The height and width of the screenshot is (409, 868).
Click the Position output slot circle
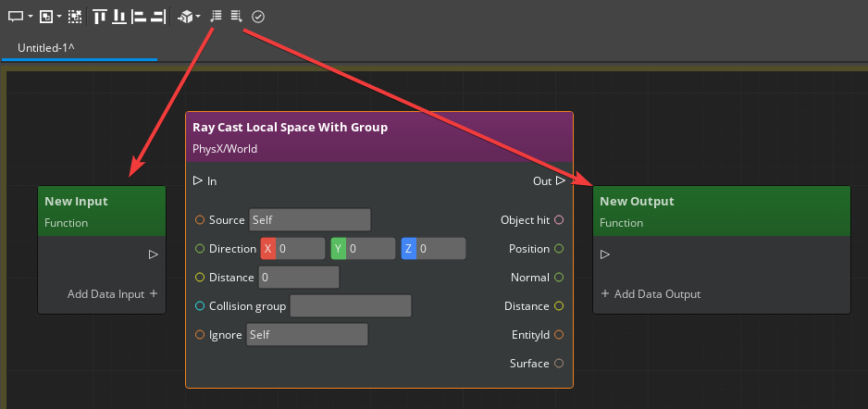click(x=559, y=249)
